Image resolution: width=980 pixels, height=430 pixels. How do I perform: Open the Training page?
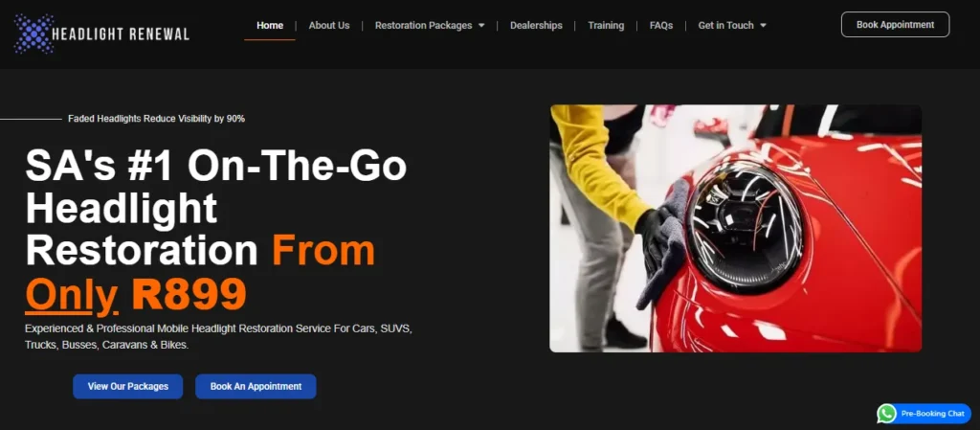click(x=606, y=26)
